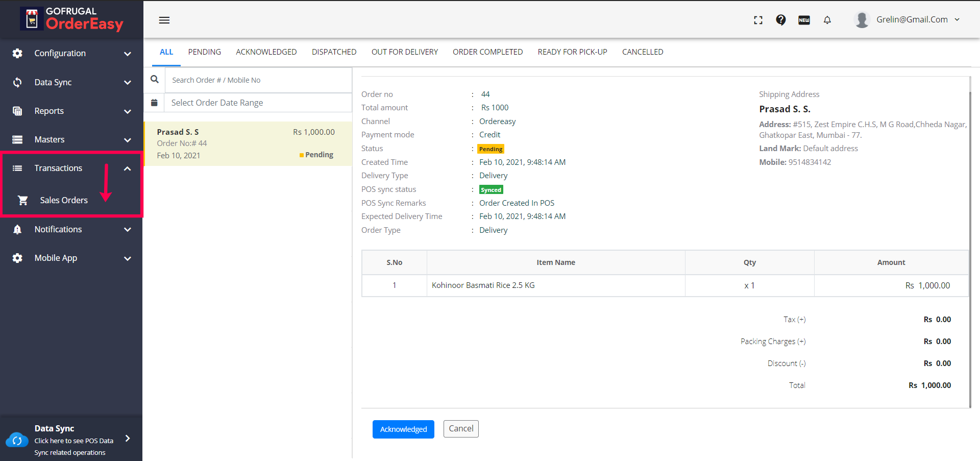Click the calendar date icon
Screen dimensions: 980x461
154,103
